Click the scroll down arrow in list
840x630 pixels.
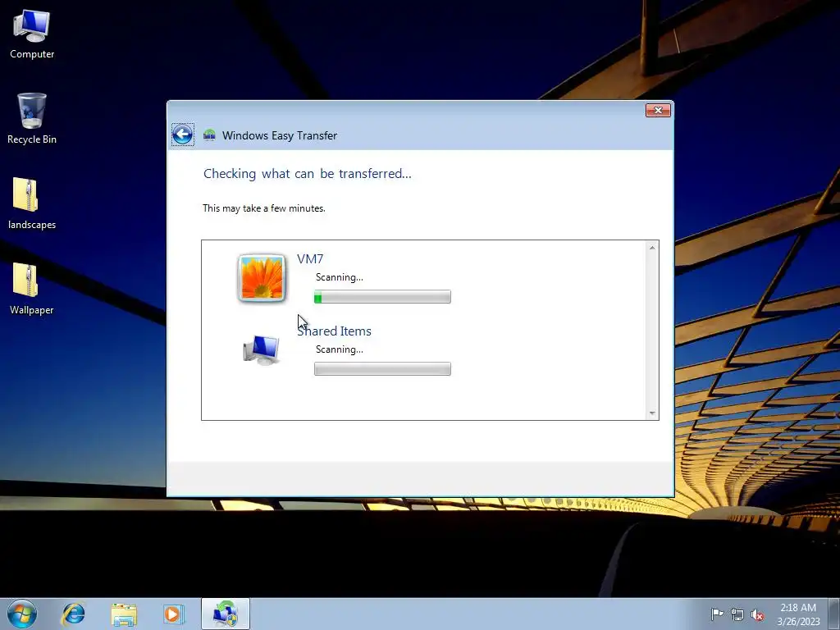tap(652, 413)
